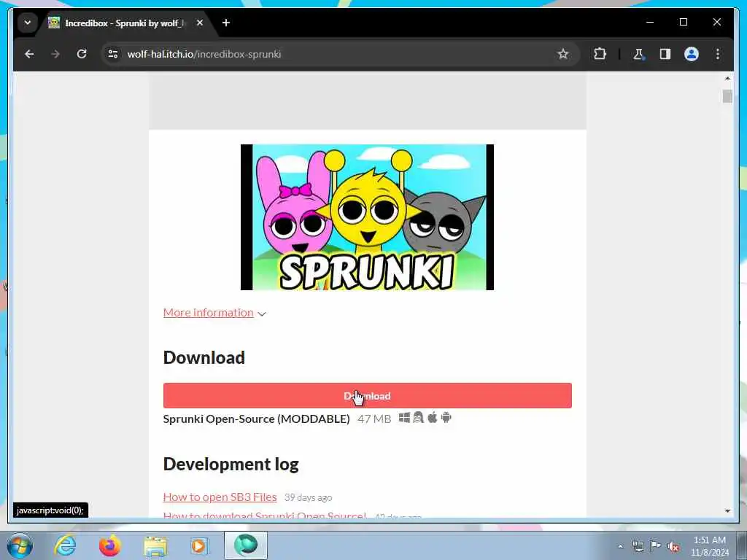Click the Apple macOS platform icon
The image size is (747, 560).
click(433, 418)
